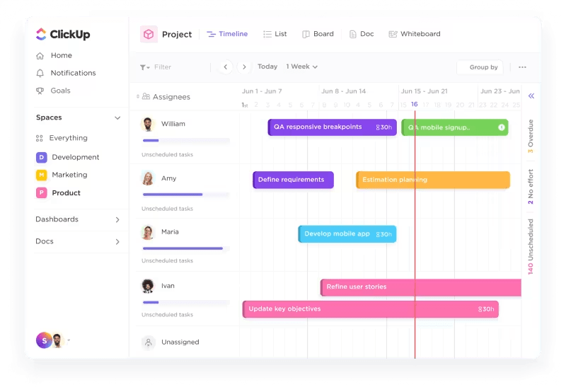Click the Filter funnel icon
566x392 pixels.
144,67
